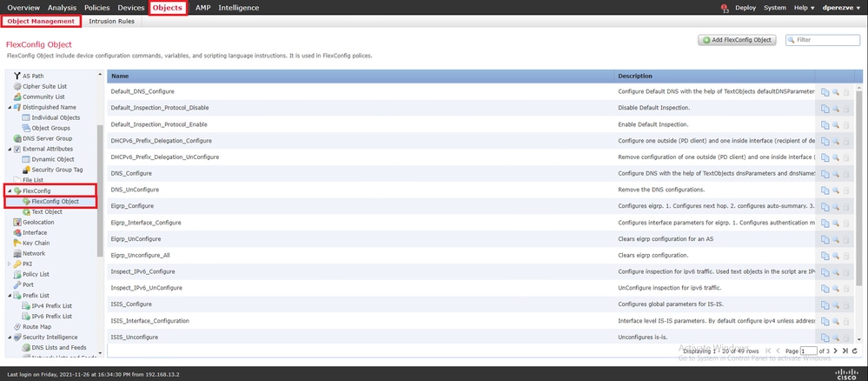The height and width of the screenshot is (381, 868).
Task: Copy the Default_Inspection_Protocol_Disable object
Action: pos(825,109)
